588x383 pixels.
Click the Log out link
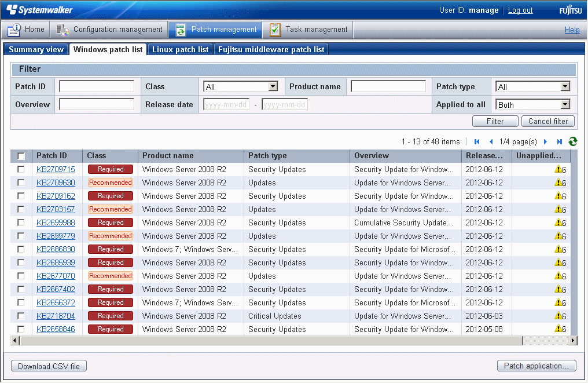(520, 10)
